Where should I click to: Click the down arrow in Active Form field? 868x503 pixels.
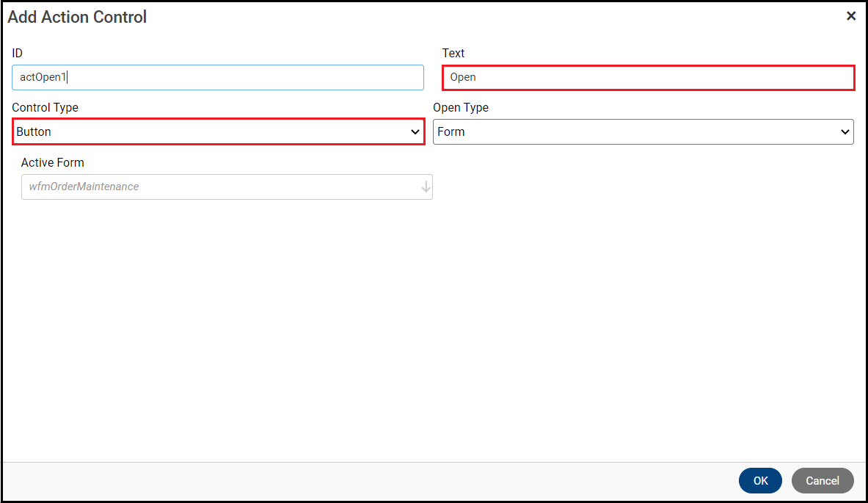click(x=426, y=187)
